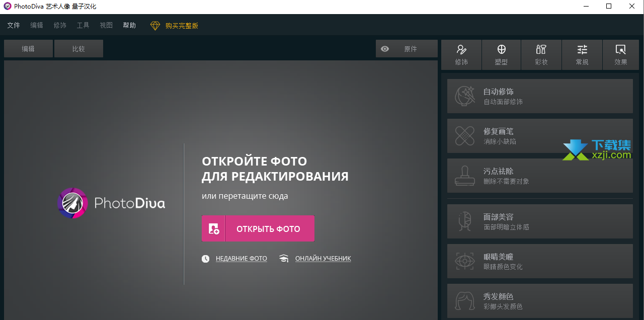Click the 自动修饰 face icon

click(x=465, y=96)
